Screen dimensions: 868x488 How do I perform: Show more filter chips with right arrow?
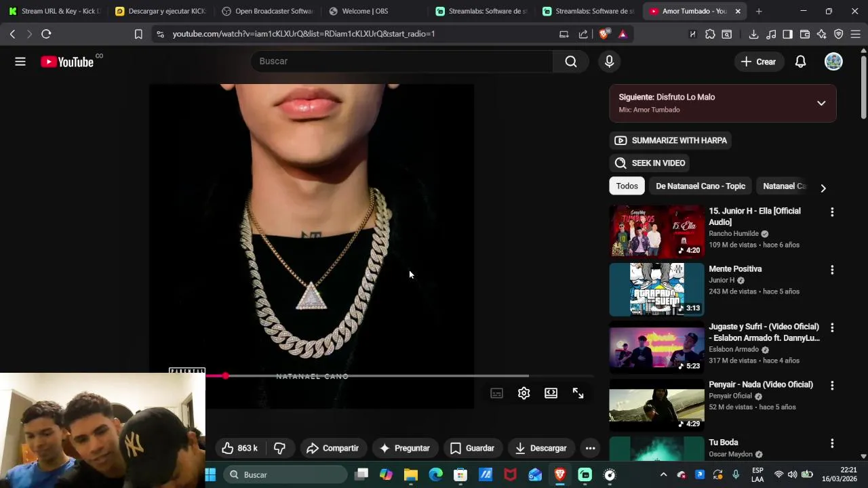click(823, 188)
